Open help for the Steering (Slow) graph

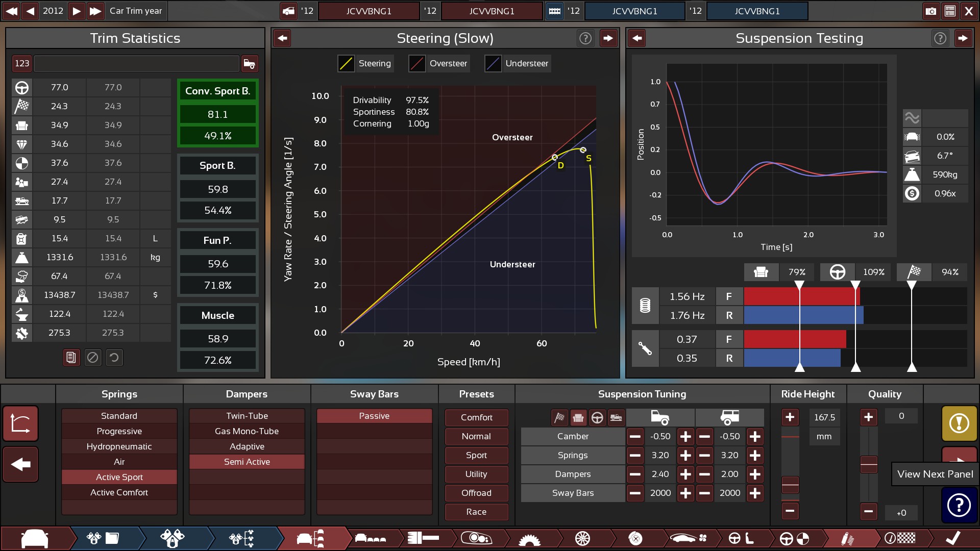point(585,38)
